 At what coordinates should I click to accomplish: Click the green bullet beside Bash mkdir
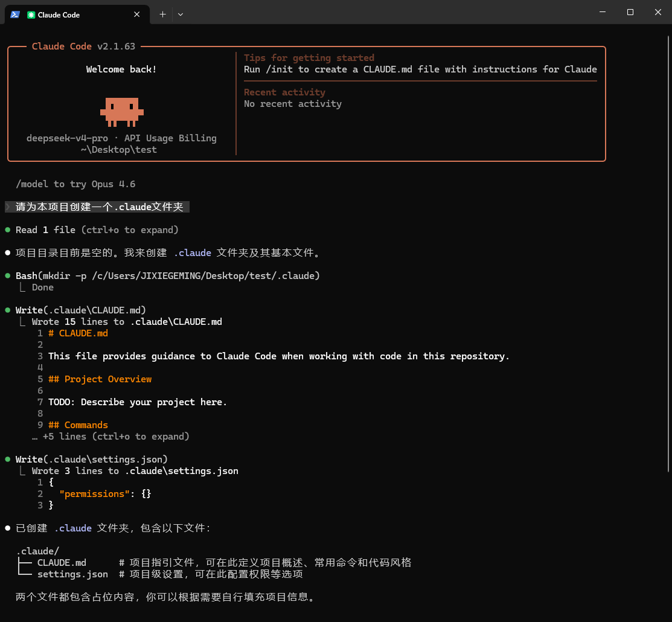[8, 275]
